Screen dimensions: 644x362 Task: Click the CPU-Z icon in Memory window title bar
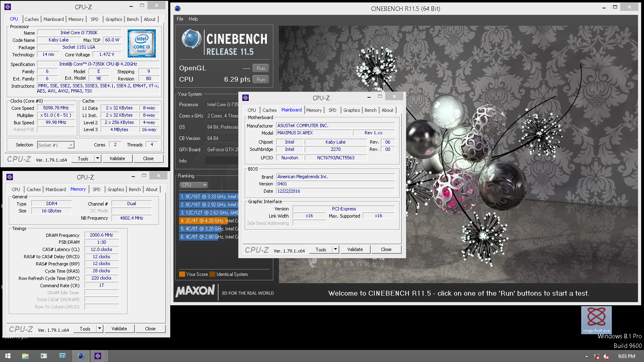pyautogui.click(x=10, y=177)
